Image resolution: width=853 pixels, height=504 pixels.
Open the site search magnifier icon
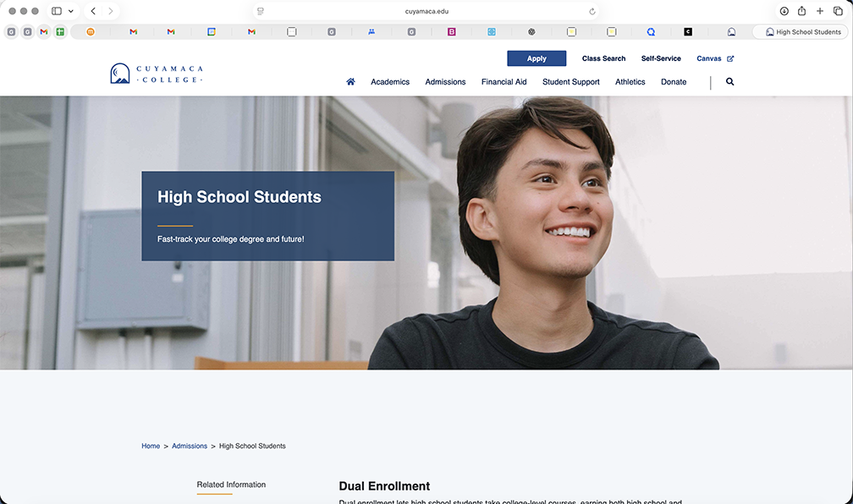click(729, 81)
